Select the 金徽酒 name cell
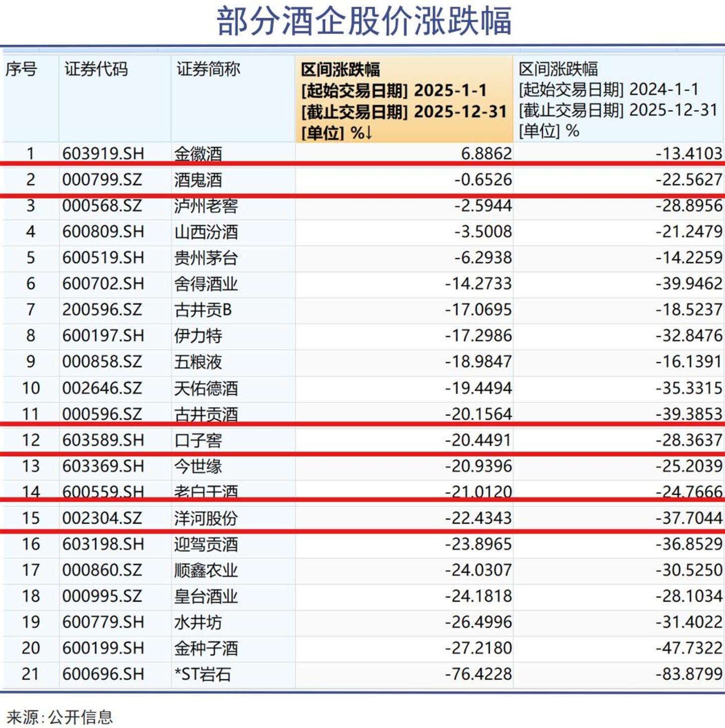The height and width of the screenshot is (728, 725). tap(198, 154)
